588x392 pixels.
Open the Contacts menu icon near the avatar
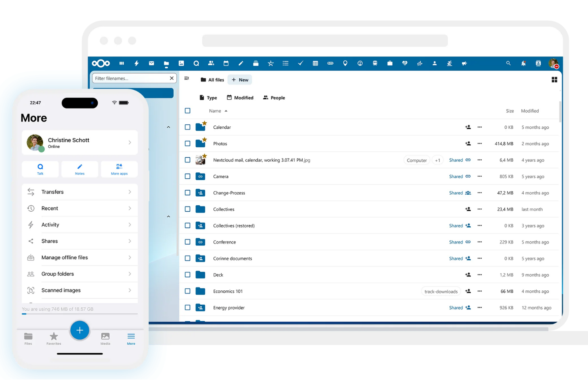pos(538,63)
